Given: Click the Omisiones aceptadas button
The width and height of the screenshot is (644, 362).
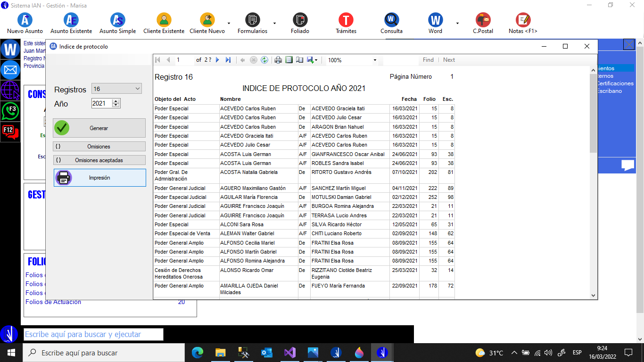Looking at the screenshot, I should [x=99, y=160].
